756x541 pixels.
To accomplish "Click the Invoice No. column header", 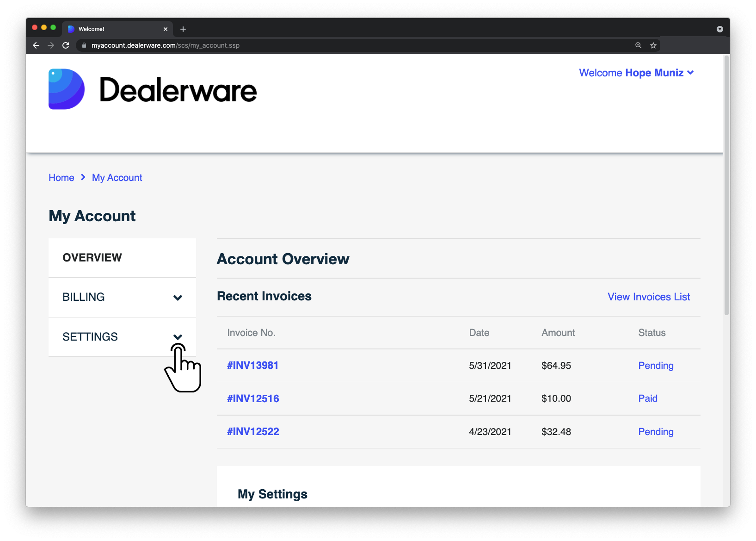I will 251,333.
